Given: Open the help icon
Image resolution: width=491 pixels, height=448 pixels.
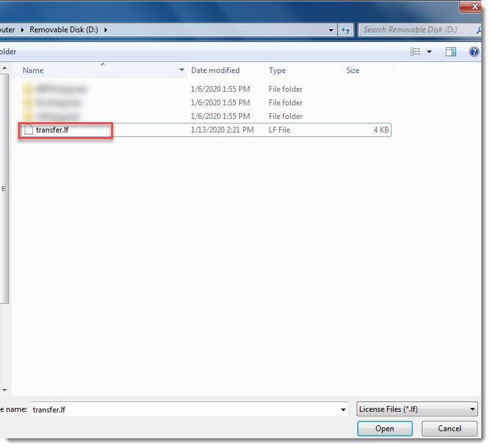Looking at the screenshot, I should (474, 52).
